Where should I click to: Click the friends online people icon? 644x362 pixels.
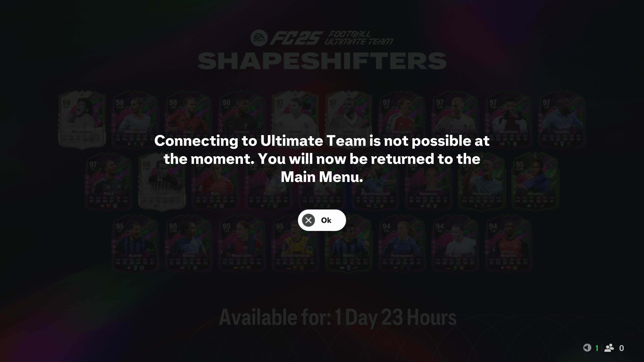(x=609, y=348)
